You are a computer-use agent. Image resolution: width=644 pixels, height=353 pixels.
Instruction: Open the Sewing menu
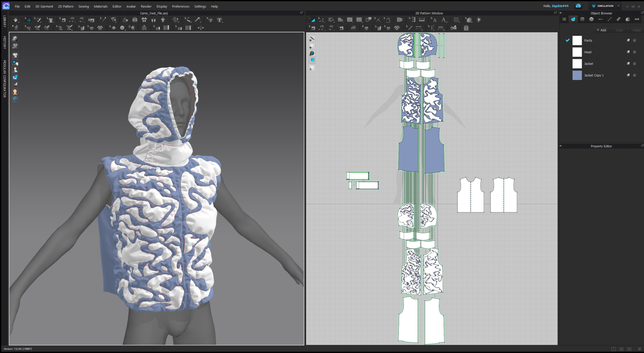coord(83,6)
